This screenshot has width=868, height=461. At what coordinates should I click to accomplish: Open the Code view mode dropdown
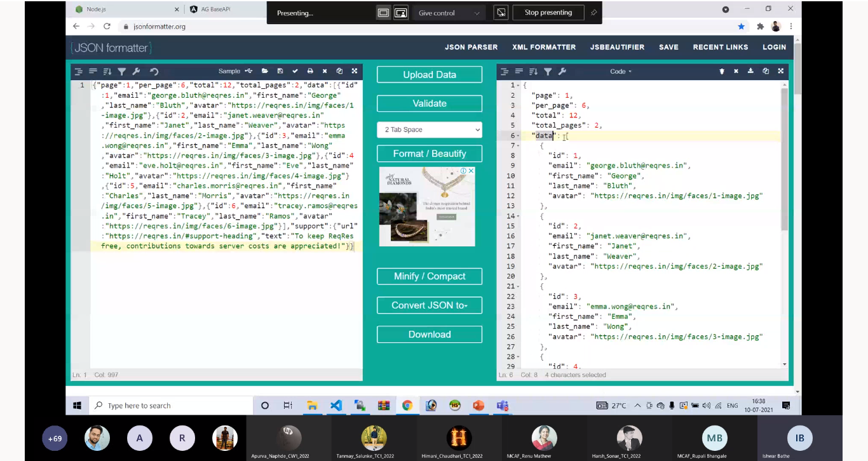(621, 72)
